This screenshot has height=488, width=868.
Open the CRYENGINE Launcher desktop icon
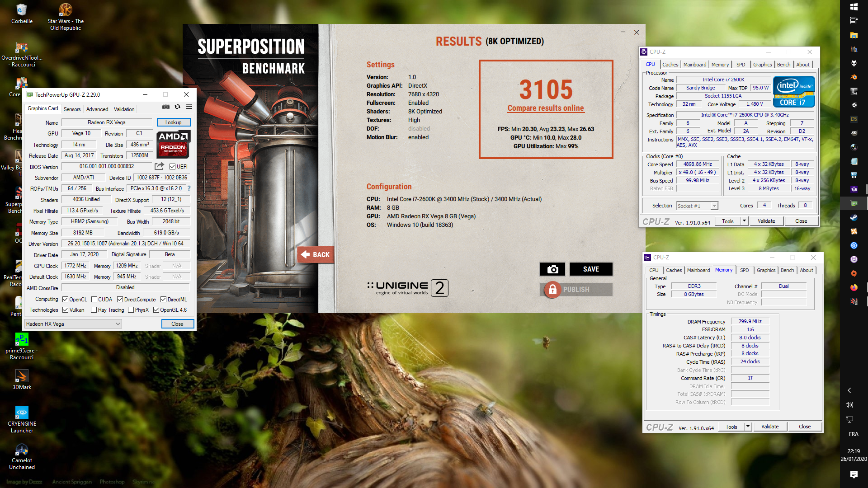(22, 419)
